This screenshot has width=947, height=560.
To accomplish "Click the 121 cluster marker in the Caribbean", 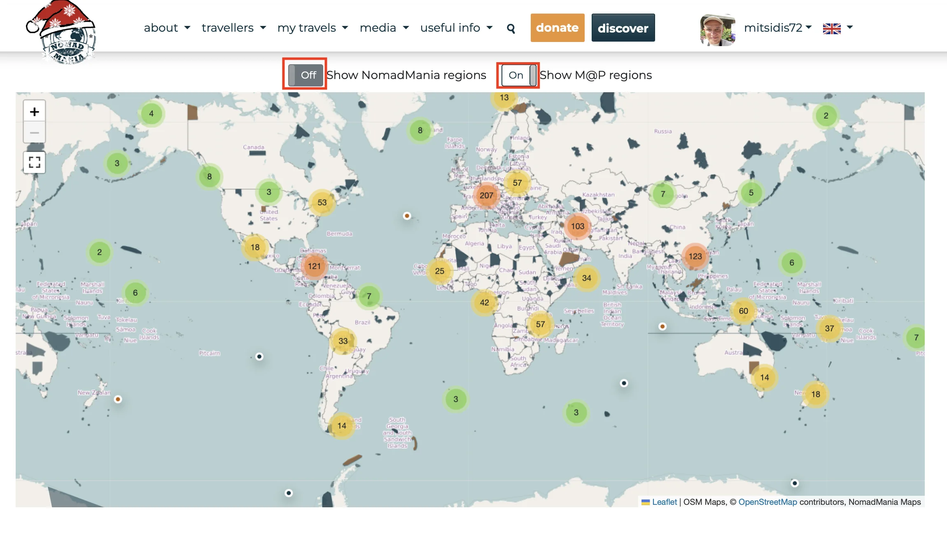I will (314, 266).
